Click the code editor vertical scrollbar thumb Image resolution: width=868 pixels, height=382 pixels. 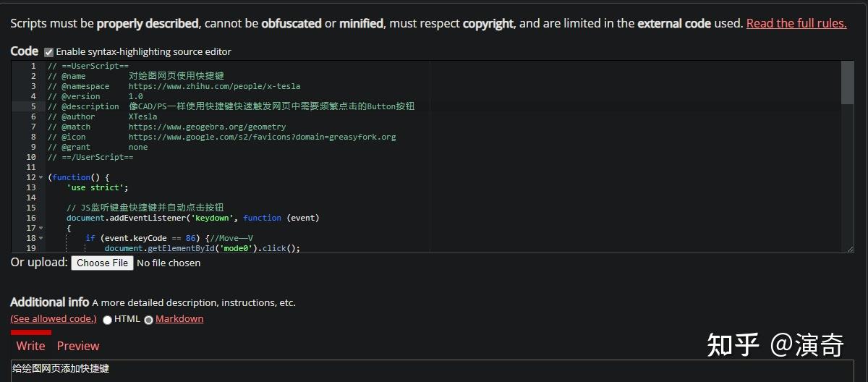[x=847, y=82]
